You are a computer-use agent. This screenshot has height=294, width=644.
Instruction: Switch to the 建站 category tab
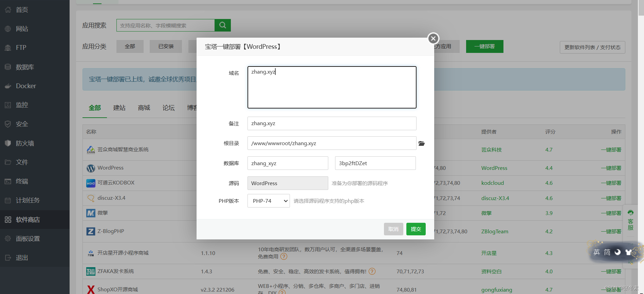coord(119,108)
